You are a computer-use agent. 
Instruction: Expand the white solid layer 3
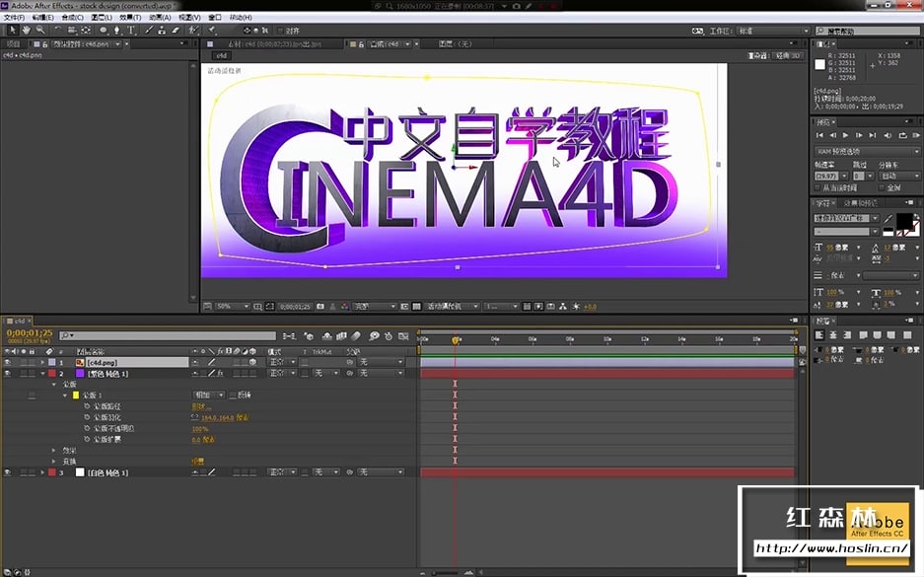[42, 472]
